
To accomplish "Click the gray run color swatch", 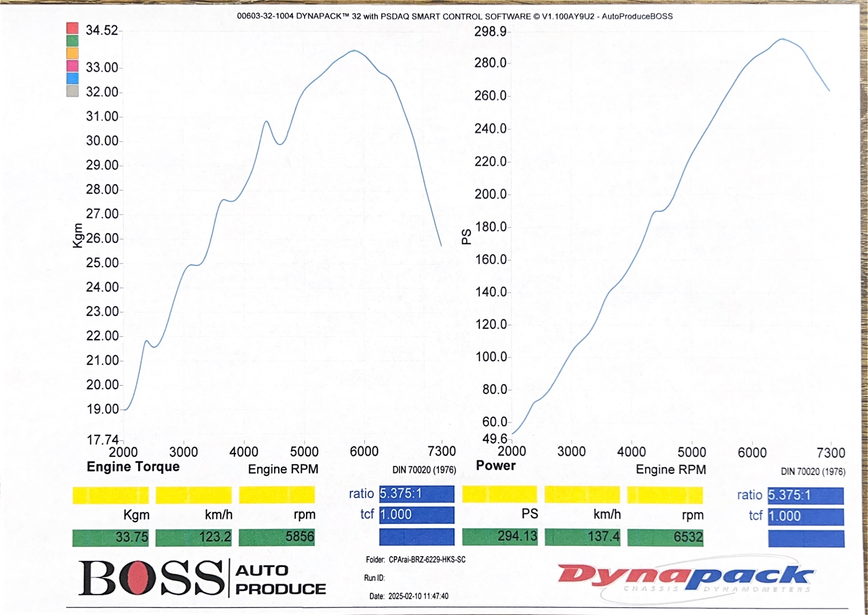I will click(72, 91).
